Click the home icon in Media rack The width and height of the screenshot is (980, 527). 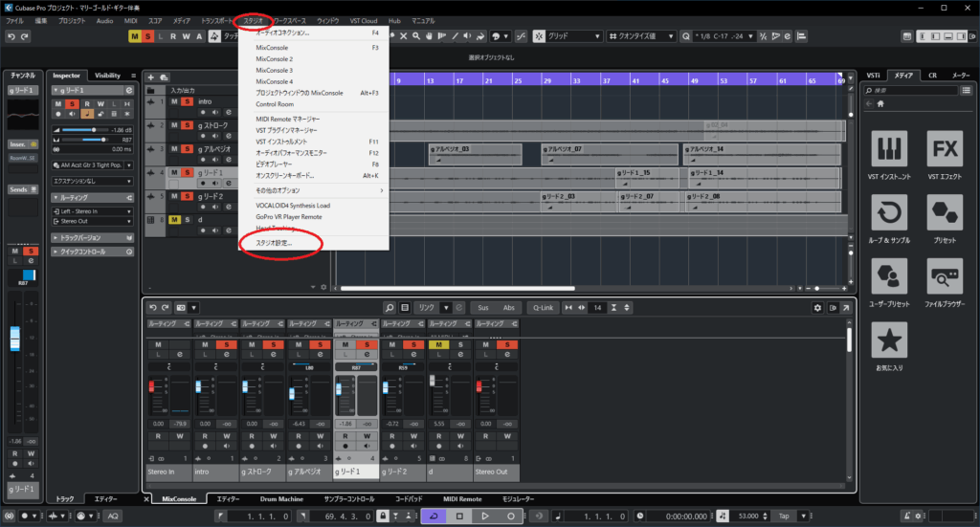881,103
